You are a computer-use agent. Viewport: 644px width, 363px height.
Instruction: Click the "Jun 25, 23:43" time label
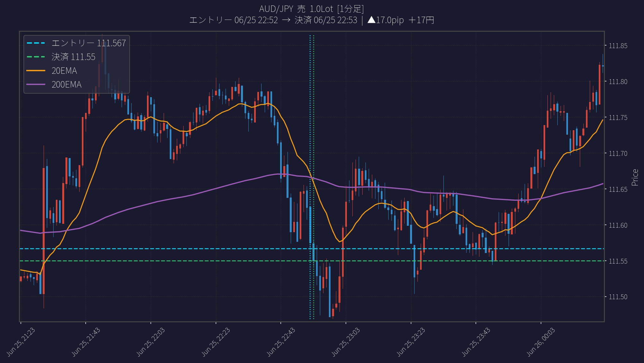pos(476,342)
